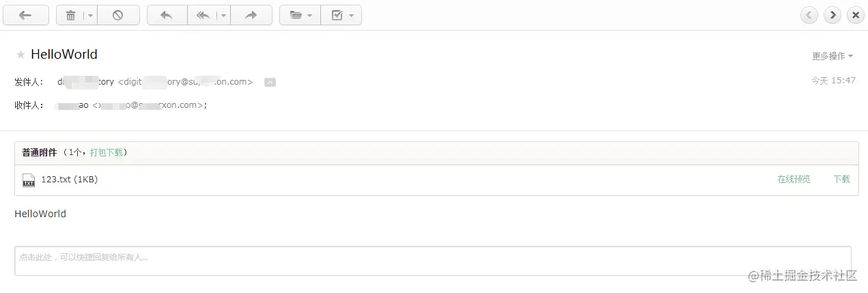
Task: Click the block/spam circle icon
Action: pos(118,15)
